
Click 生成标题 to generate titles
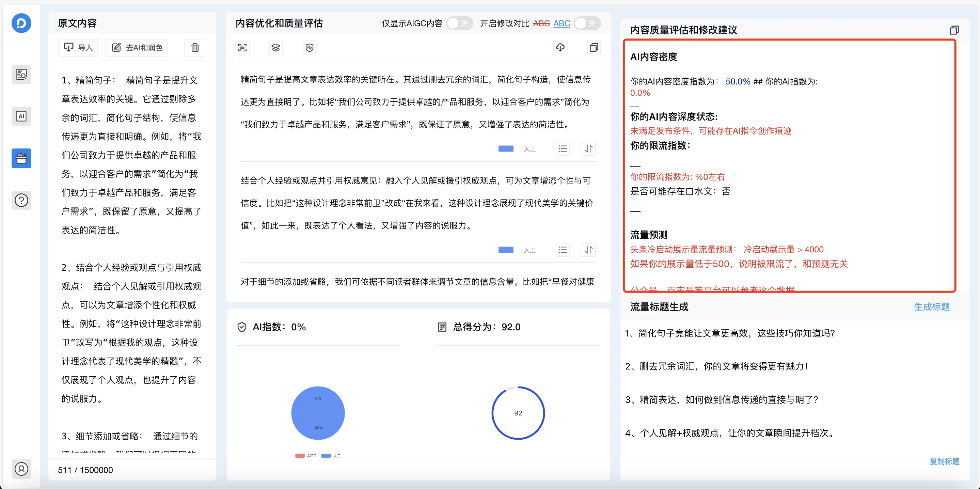pos(932,307)
